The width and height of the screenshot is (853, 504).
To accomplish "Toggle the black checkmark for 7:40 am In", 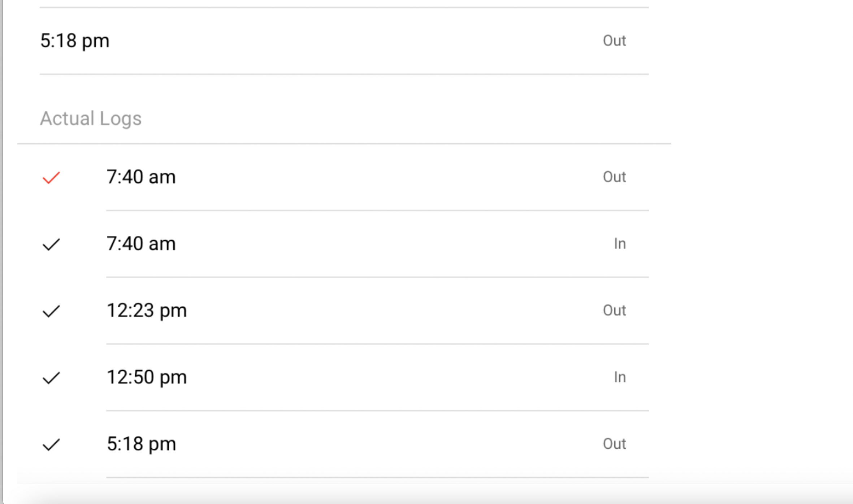I will (51, 244).
